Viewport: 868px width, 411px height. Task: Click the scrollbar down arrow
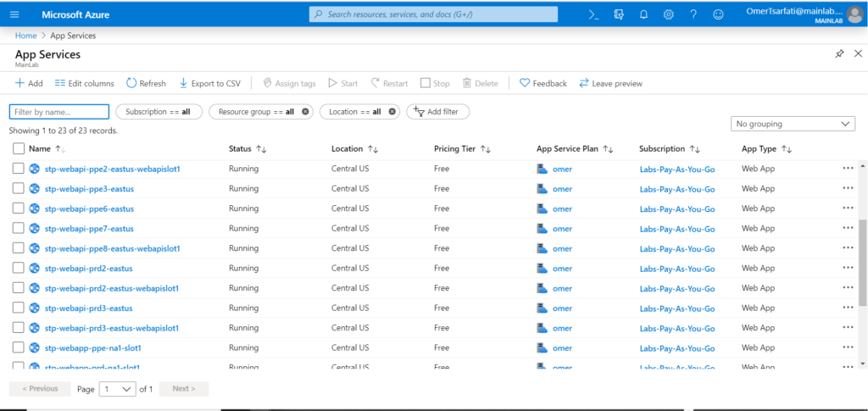coord(862,363)
